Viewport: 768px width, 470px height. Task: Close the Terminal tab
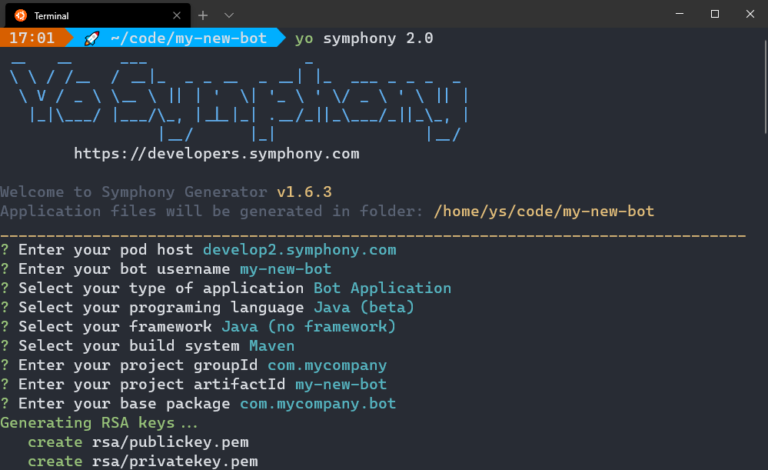pyautogui.click(x=173, y=15)
